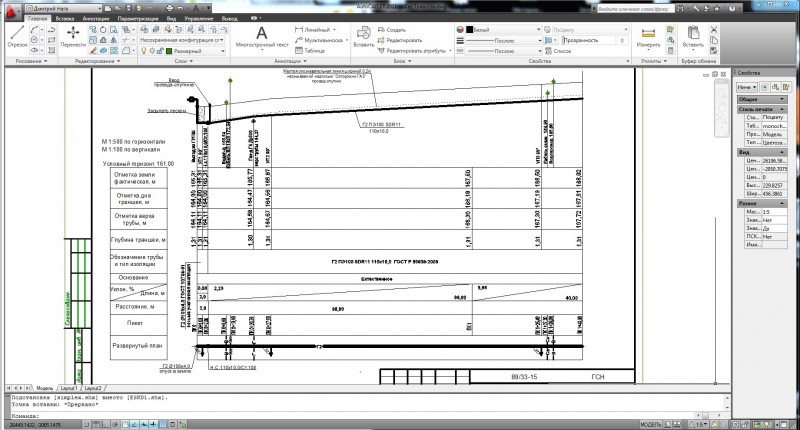Click the Cut scissors icon in Буфер обмена

point(714,30)
